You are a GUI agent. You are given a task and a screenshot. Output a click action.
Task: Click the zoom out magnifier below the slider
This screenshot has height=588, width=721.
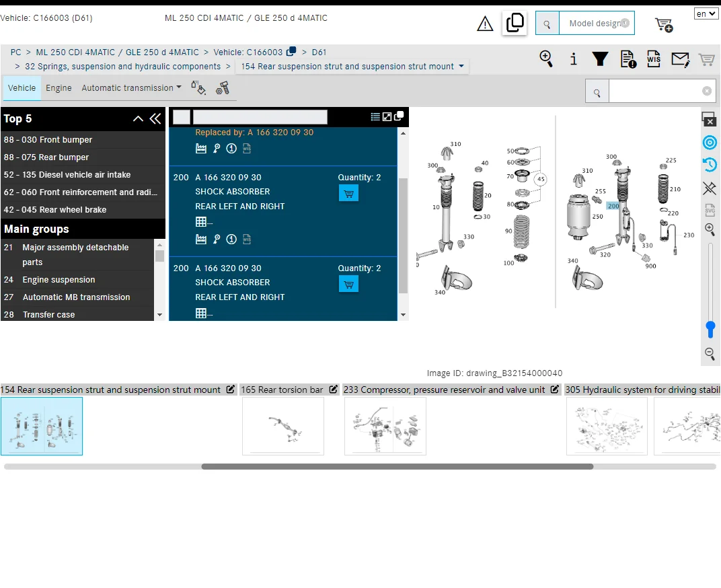[710, 353]
